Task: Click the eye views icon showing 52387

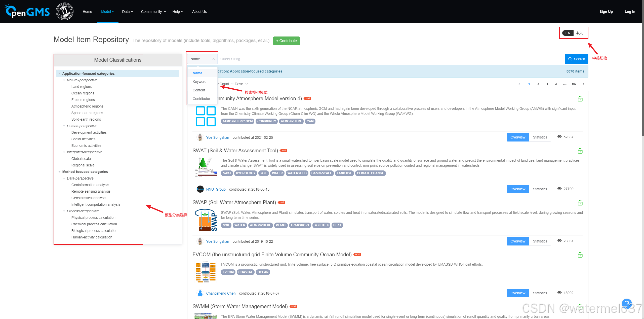Action: 559,137
